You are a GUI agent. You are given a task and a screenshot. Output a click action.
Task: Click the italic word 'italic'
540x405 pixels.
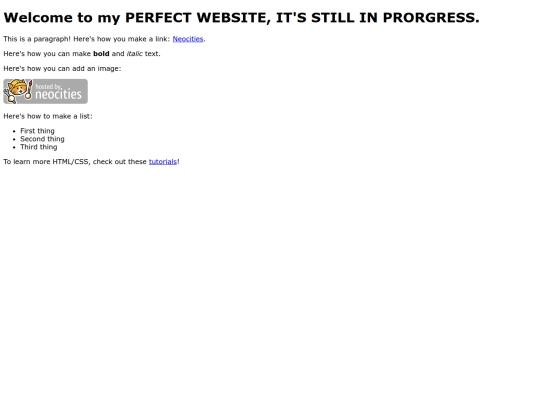pos(134,54)
